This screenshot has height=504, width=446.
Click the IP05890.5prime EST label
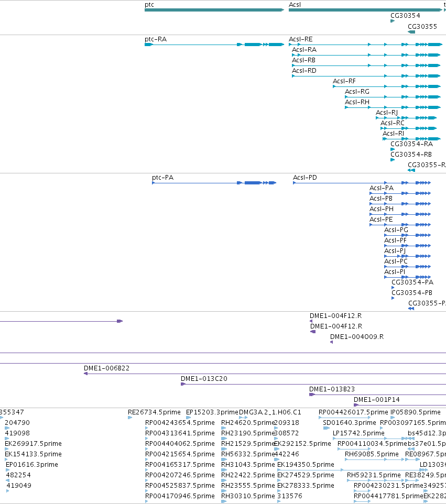point(415,412)
